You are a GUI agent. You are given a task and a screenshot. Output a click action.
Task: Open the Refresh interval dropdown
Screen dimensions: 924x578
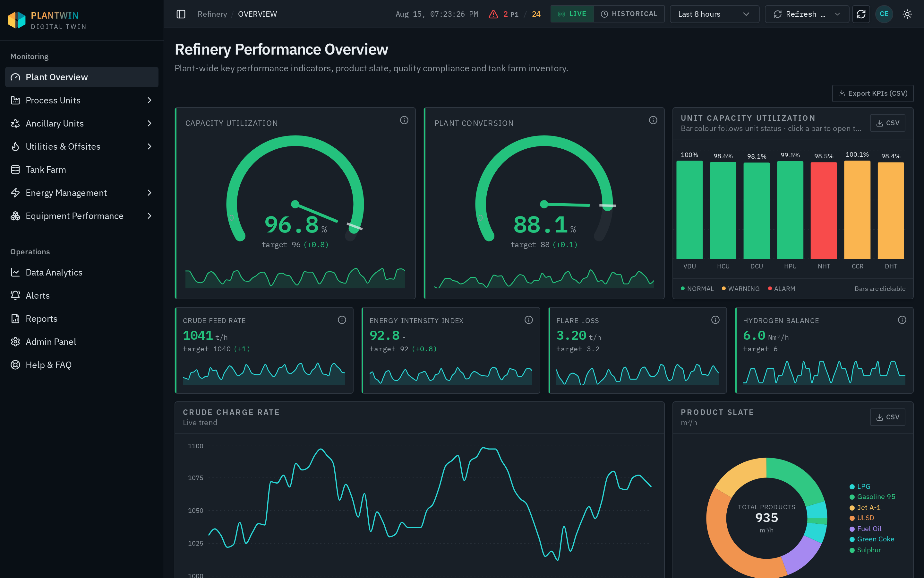[x=807, y=14]
